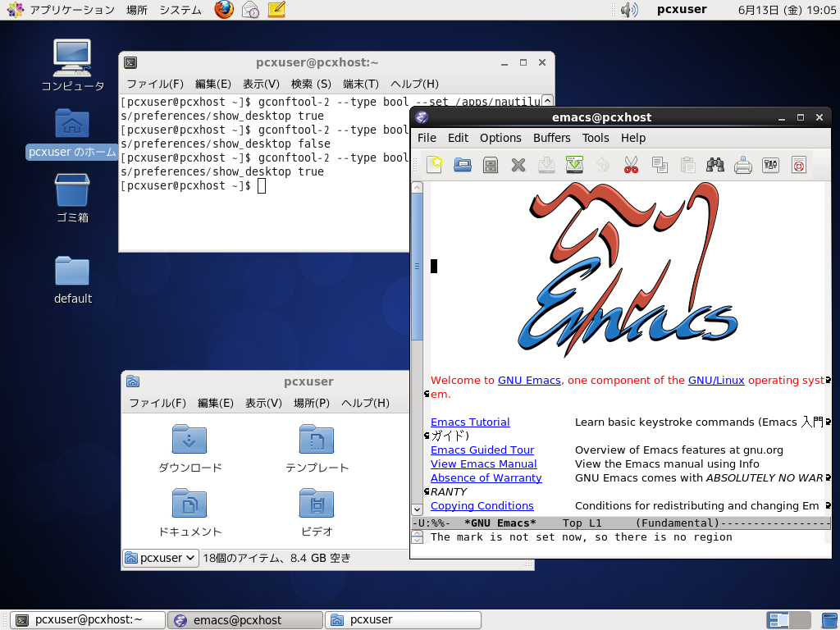Viewport: 840px width, 630px height.
Task: Switch workspace using the bottom panel pager
Action: pos(788,620)
